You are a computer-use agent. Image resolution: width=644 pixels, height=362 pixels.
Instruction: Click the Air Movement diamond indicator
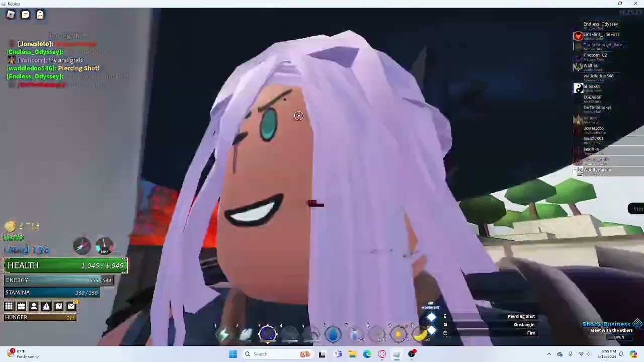[431, 316]
